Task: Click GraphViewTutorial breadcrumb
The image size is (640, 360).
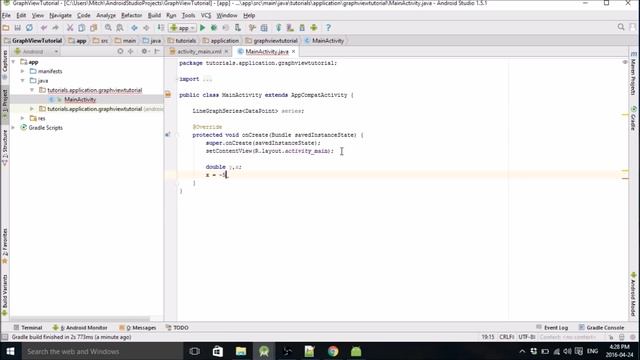Action: tap(33, 41)
